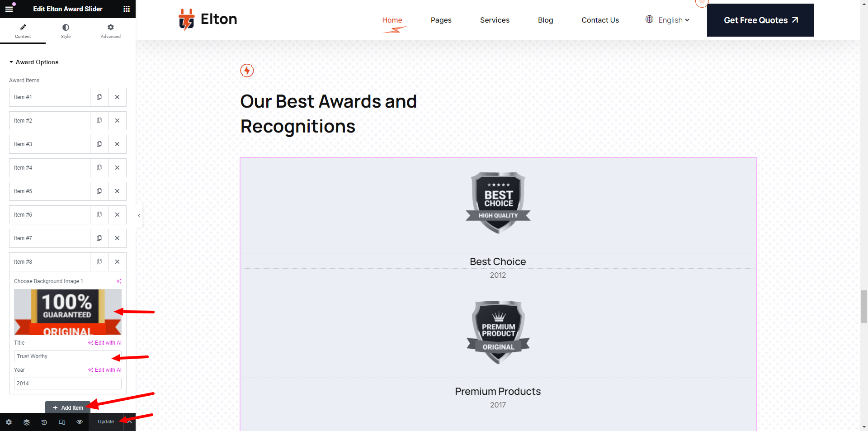
Task: Expand save options arrow beside Update
Action: click(130, 422)
